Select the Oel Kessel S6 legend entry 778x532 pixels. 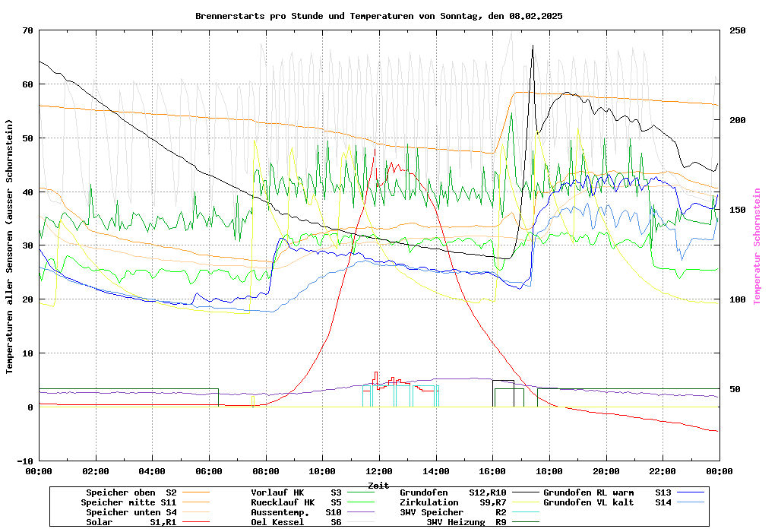point(296,522)
